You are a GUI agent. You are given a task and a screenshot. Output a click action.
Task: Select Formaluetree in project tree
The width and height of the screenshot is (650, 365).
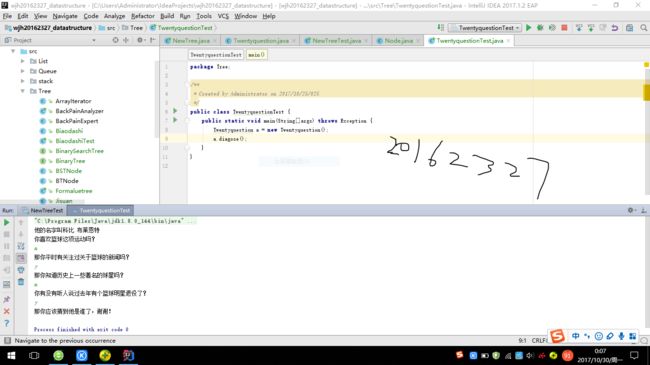point(74,190)
